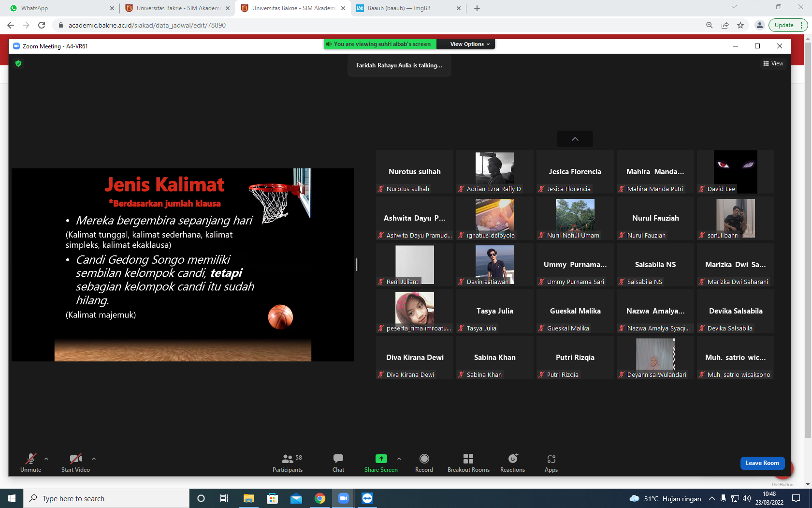Click the weather 31°C Hujan ringan widget
Image resolution: width=812 pixels, height=508 pixels.
666,499
